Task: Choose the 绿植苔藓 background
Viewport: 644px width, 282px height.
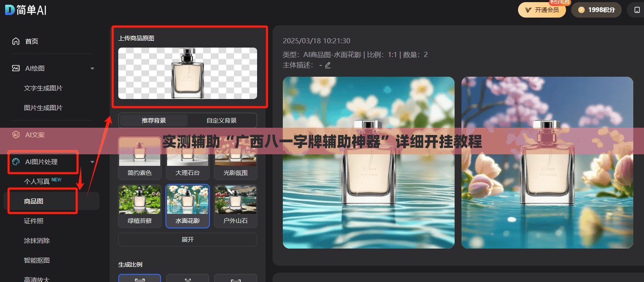Action: (140, 206)
